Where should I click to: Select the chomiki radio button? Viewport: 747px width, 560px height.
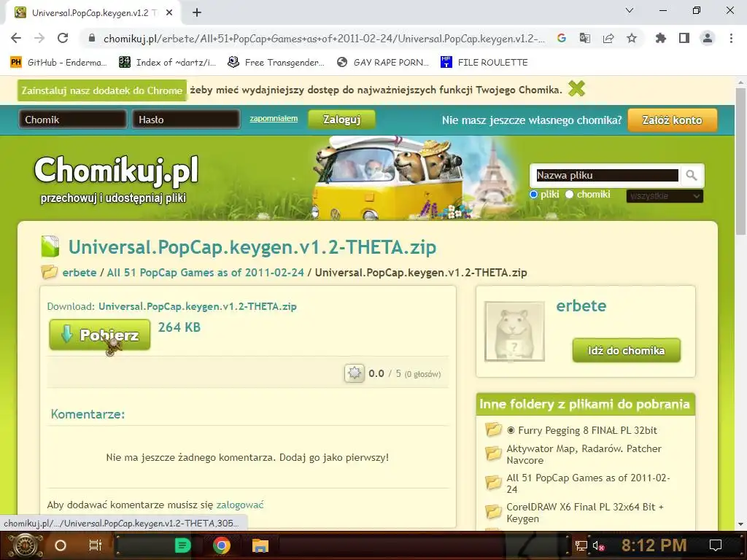(x=569, y=194)
